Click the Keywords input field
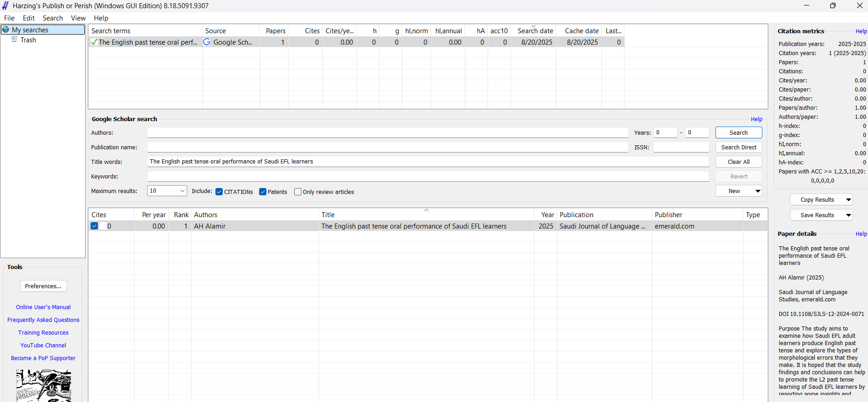The height and width of the screenshot is (402, 868). click(x=428, y=176)
